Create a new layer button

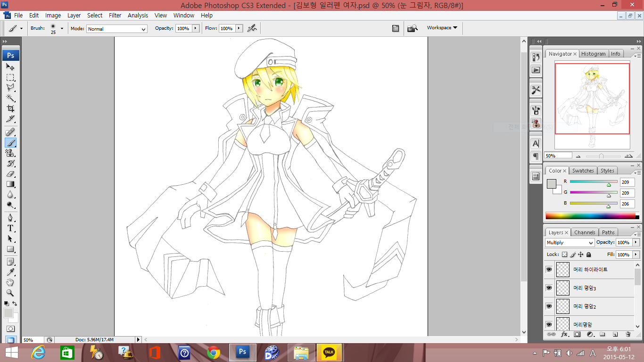615,334
